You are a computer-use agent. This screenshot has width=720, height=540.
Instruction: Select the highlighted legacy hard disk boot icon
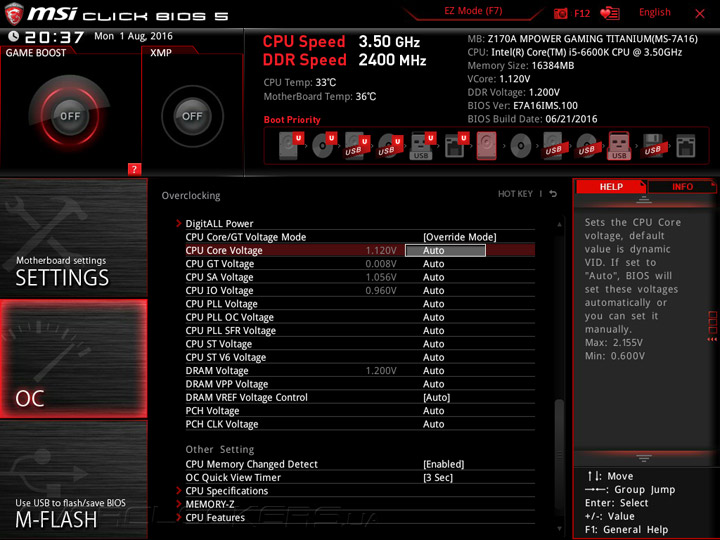(x=486, y=146)
